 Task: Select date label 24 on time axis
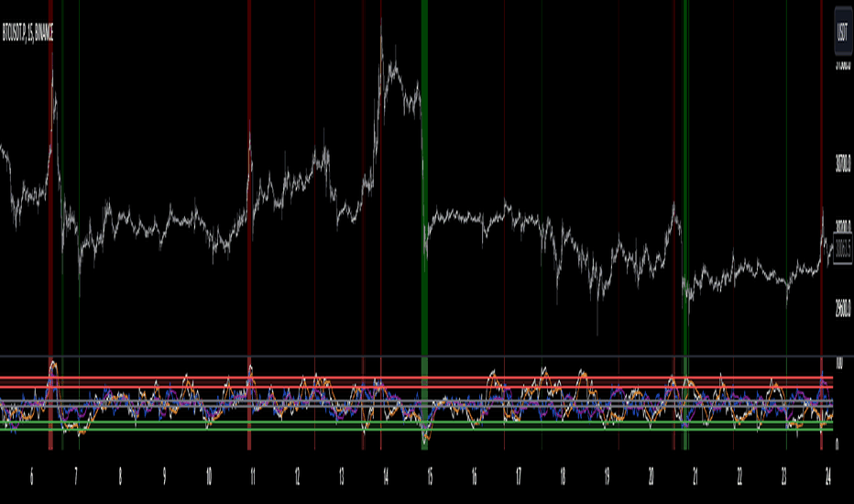click(x=827, y=477)
